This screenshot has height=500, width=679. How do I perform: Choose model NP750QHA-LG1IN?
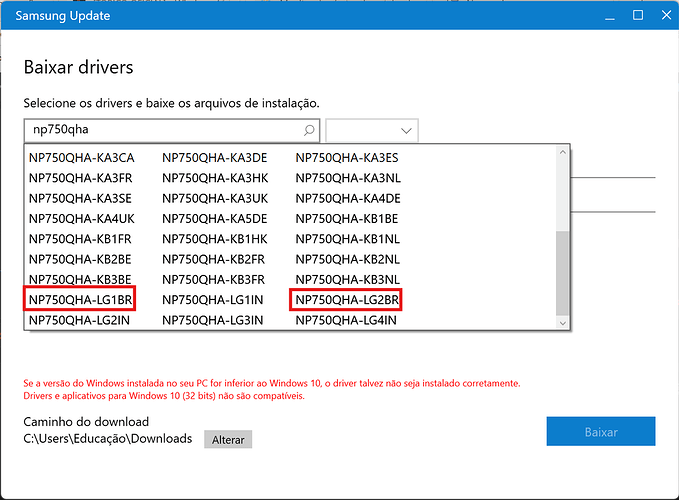click(213, 300)
